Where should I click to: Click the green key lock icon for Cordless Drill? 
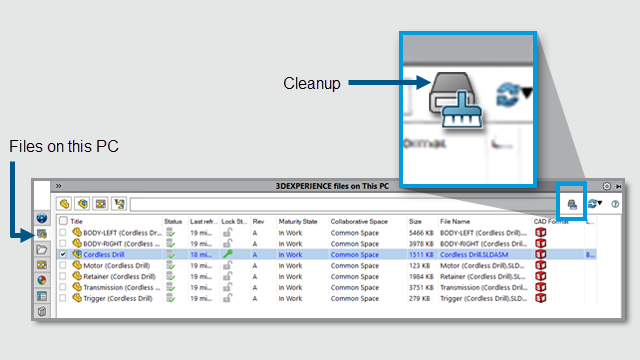point(227,254)
